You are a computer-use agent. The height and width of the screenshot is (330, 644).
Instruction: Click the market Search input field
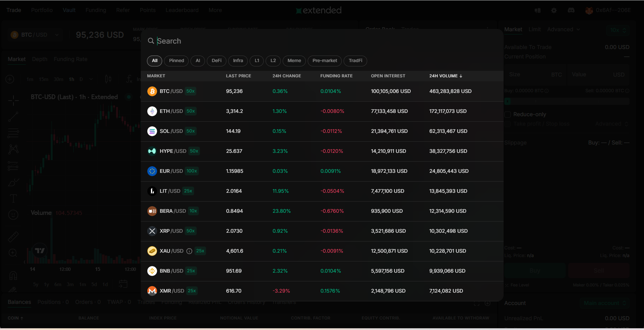point(254,41)
